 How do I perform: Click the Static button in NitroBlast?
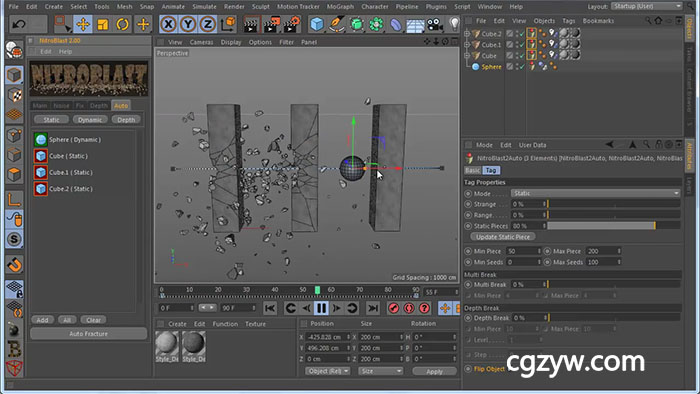coord(51,120)
